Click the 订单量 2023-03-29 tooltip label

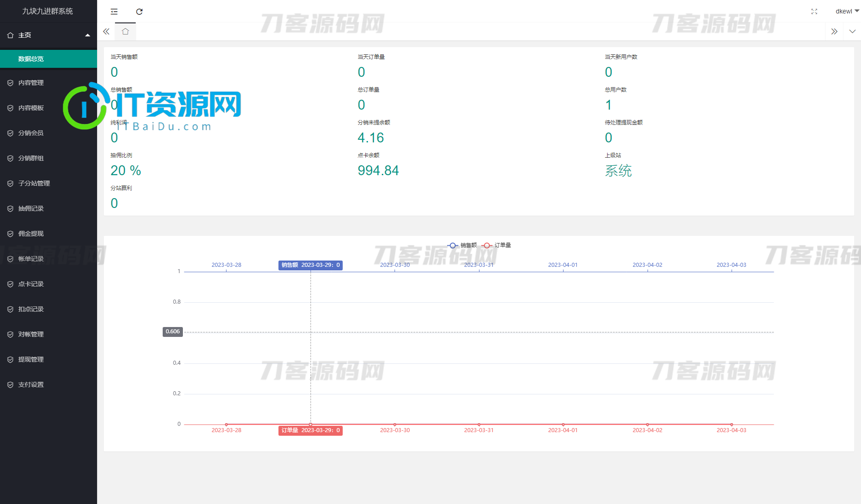pyautogui.click(x=311, y=430)
